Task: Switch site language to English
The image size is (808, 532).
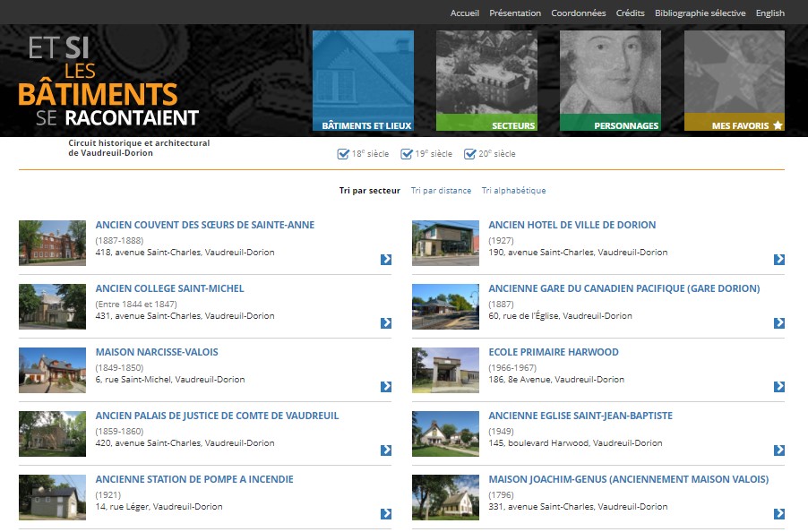Action: 769,13
